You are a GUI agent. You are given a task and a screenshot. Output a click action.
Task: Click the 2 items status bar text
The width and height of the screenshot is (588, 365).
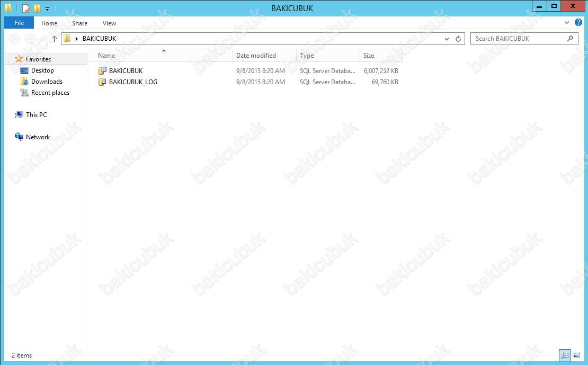coord(22,355)
